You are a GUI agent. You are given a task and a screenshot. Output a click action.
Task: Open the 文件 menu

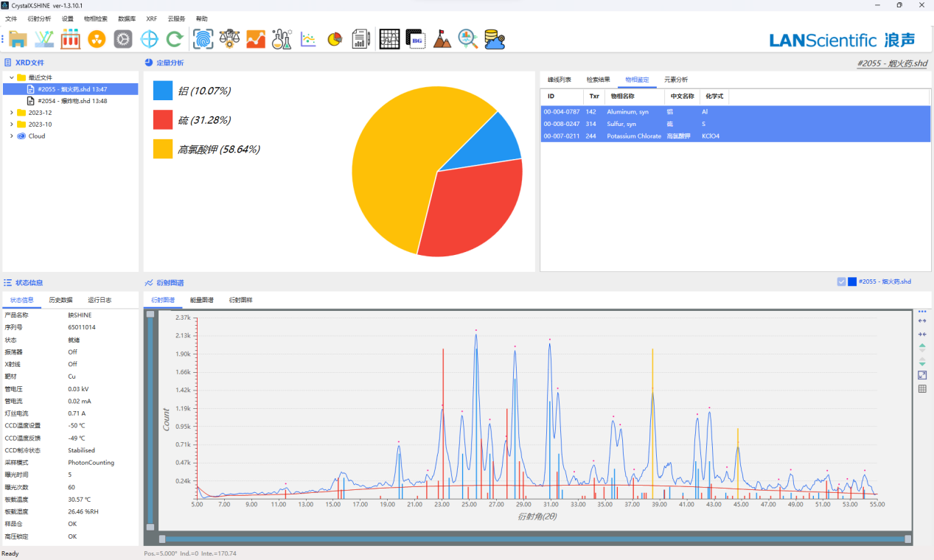click(11, 18)
